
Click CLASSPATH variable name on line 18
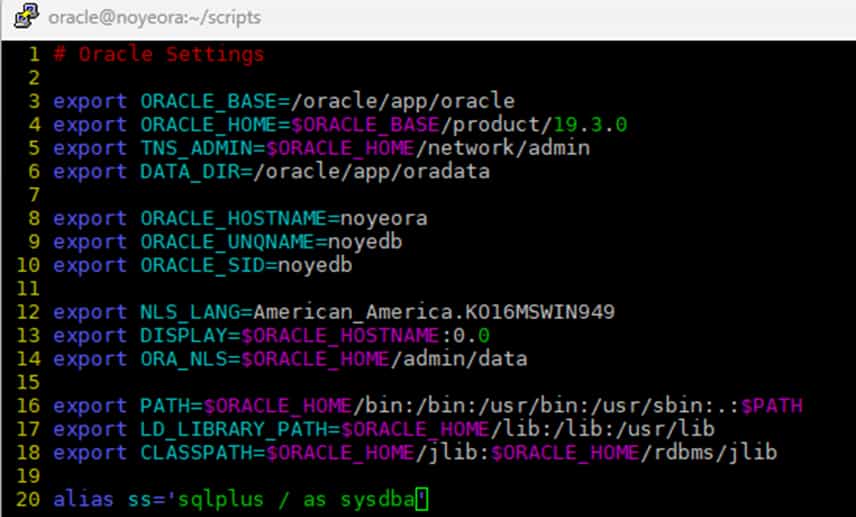pyautogui.click(x=197, y=453)
